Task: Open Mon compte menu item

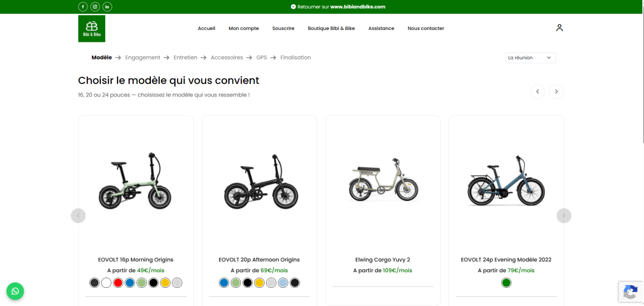Action: tap(244, 28)
